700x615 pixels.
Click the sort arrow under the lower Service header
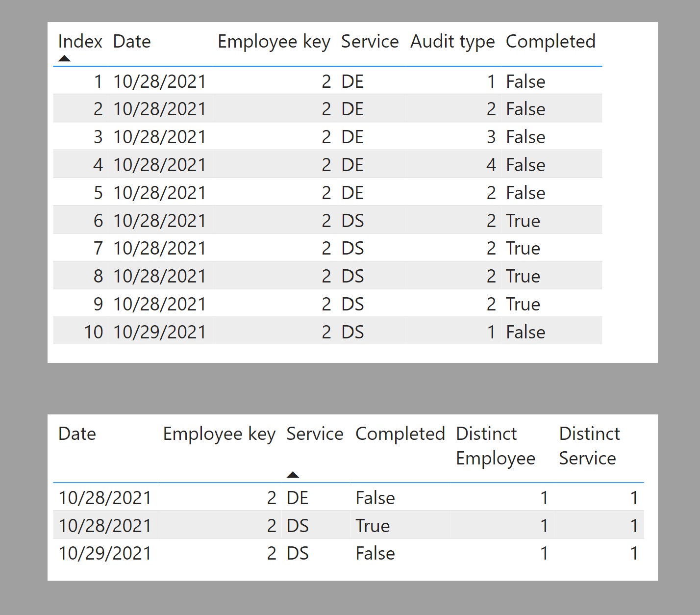click(293, 474)
